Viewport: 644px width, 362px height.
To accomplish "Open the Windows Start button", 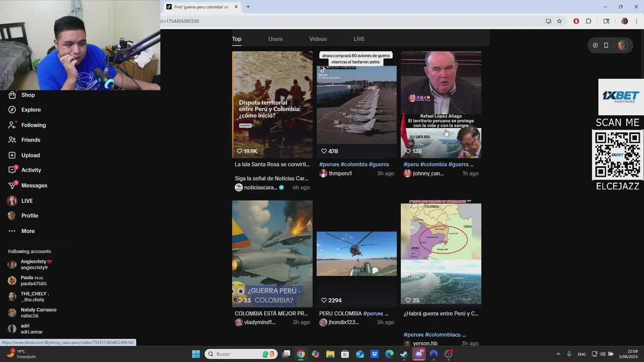I will pos(196,354).
